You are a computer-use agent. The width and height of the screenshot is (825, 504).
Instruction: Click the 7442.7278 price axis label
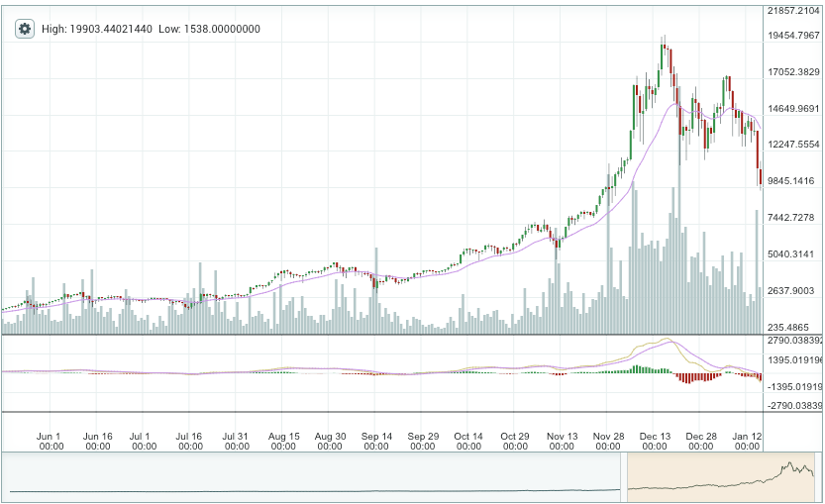click(x=790, y=217)
